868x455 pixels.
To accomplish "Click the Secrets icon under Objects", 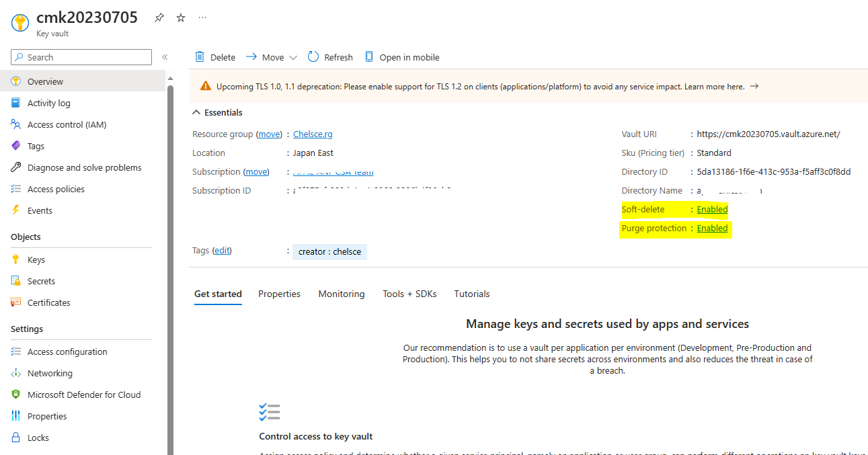I will [16, 281].
